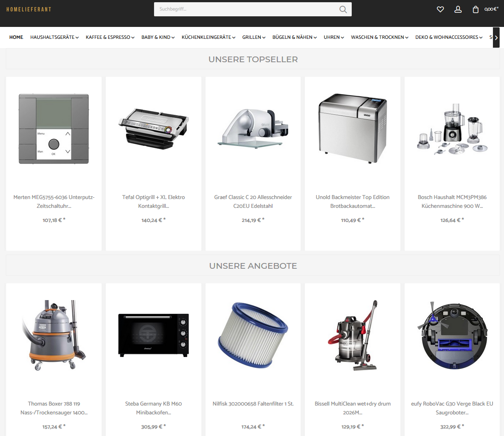The width and height of the screenshot is (504, 436).
Task: Click the Nilfisk 302000658 Faltenfilter title
Action: [x=253, y=403]
